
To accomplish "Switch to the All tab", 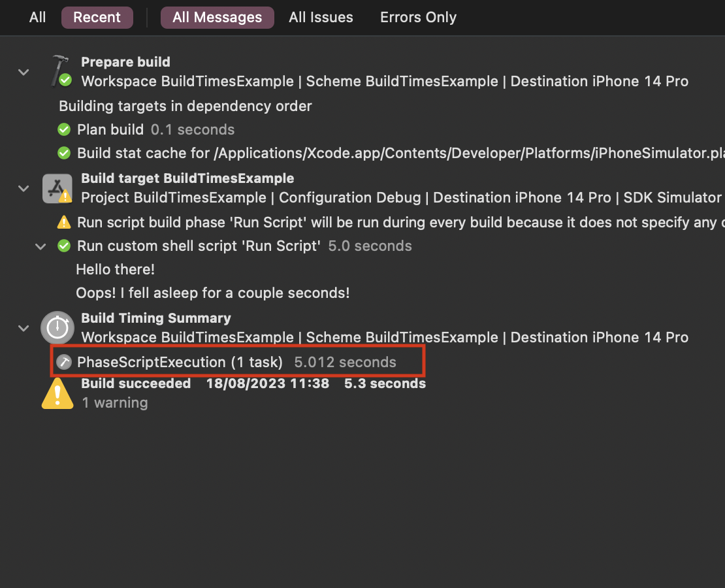I will (x=37, y=18).
